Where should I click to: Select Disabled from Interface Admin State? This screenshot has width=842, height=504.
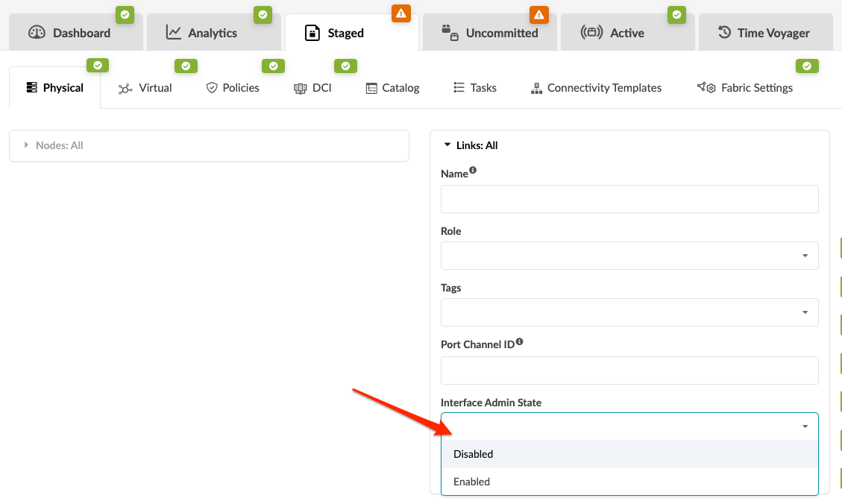pyautogui.click(x=474, y=454)
